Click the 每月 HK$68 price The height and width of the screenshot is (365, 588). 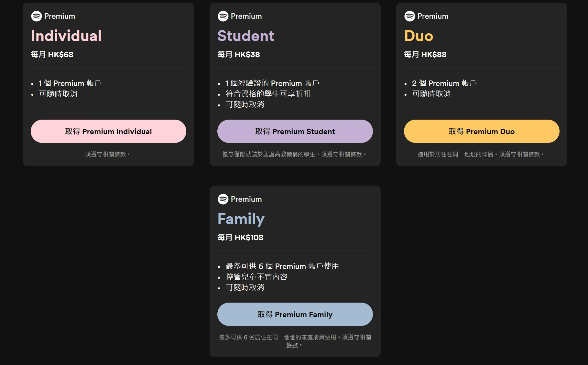coord(52,54)
